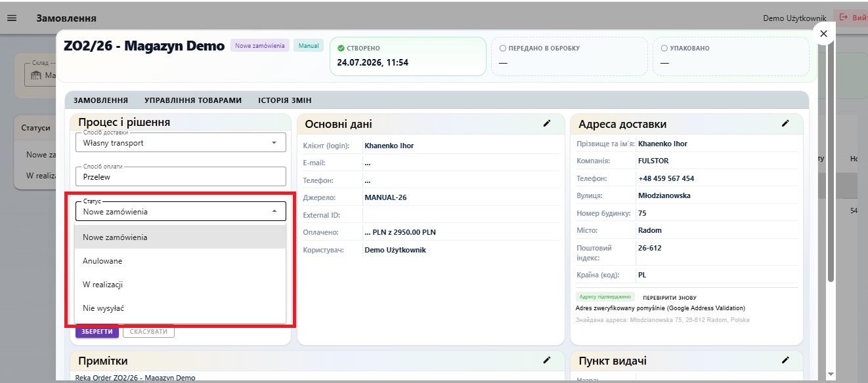Viewport: 868px width, 383px height.
Task: Click the Nowe zamówienia header badge
Action: point(260,46)
